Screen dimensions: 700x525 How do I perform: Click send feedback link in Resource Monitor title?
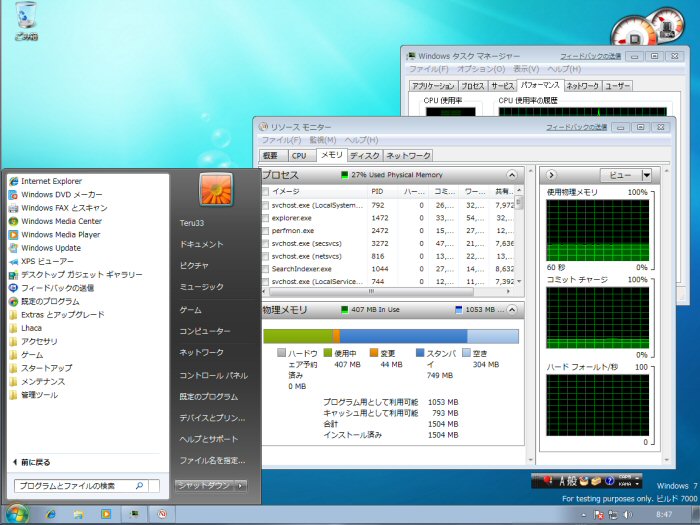pos(576,127)
